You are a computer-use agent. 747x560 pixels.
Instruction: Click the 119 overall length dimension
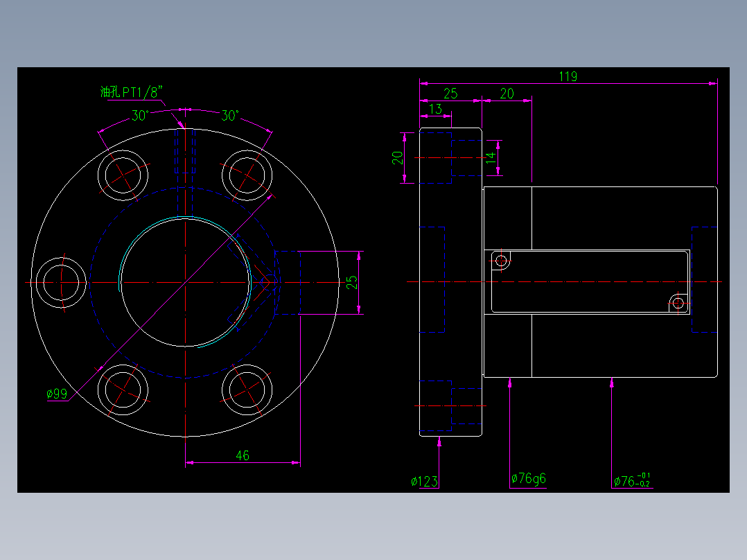[568, 76]
